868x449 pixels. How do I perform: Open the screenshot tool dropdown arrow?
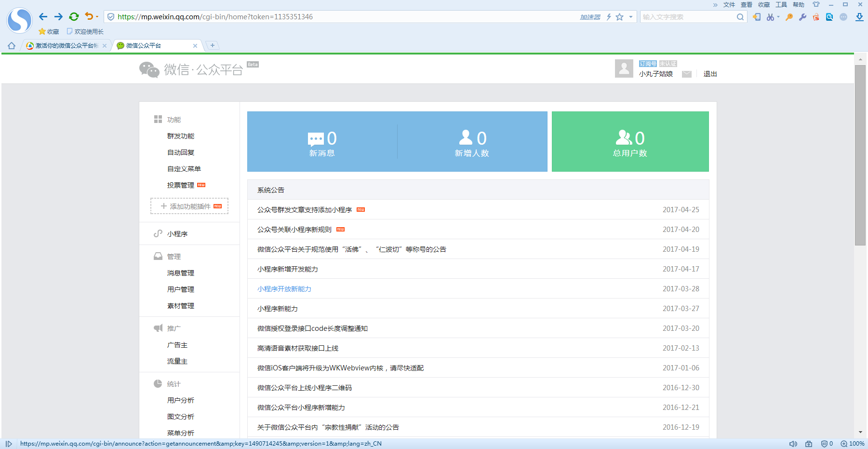[x=778, y=17]
